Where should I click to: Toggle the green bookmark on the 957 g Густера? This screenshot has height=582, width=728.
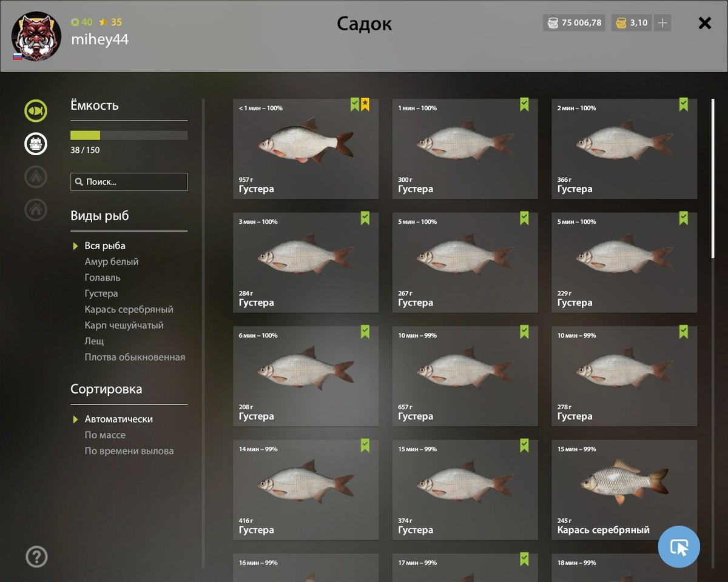[355, 105]
